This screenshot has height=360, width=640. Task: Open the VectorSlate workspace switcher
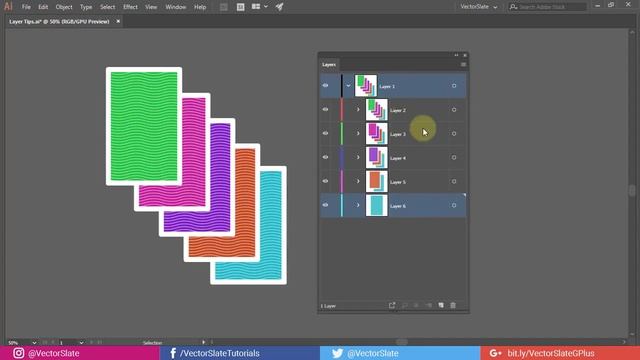coord(479,7)
